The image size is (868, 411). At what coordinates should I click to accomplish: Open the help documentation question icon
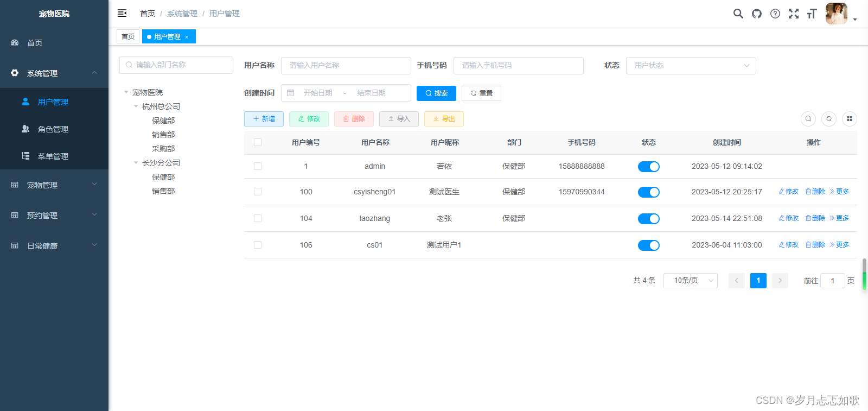(x=775, y=14)
